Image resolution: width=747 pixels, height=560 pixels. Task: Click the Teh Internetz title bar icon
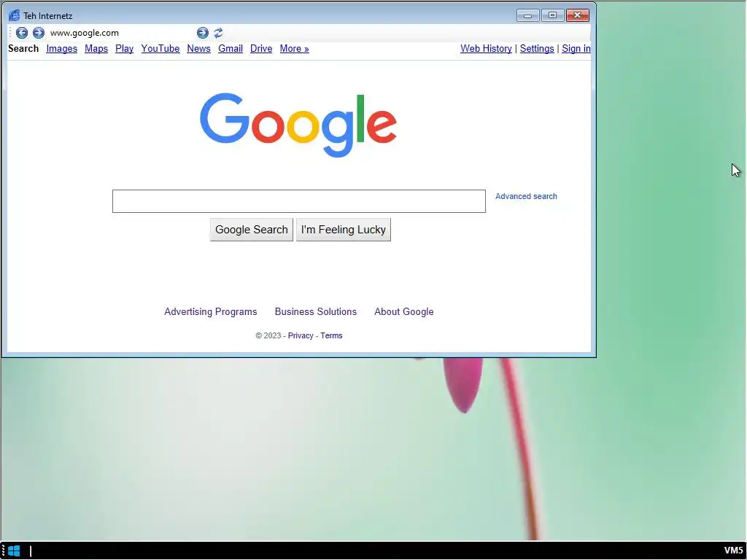(x=15, y=16)
